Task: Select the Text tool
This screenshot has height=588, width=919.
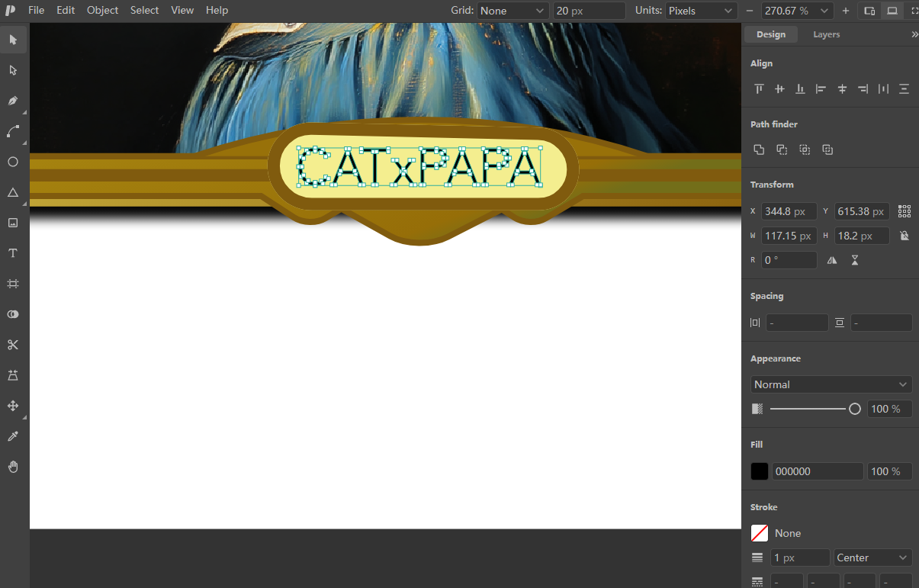Action: 13,253
